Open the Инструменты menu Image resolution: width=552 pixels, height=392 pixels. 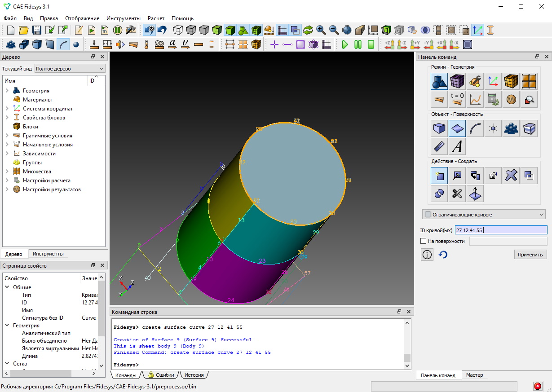point(124,18)
